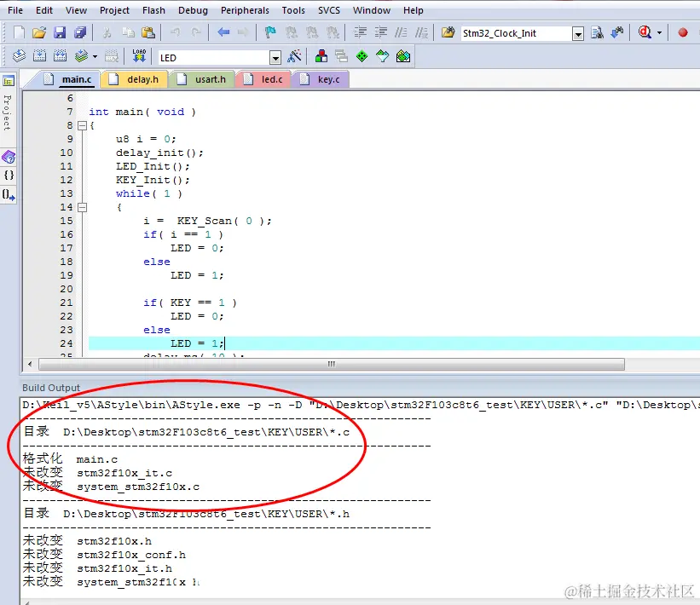Click the Batch Build icon
Viewport: 700px width, 605px height.
pyautogui.click(x=81, y=56)
